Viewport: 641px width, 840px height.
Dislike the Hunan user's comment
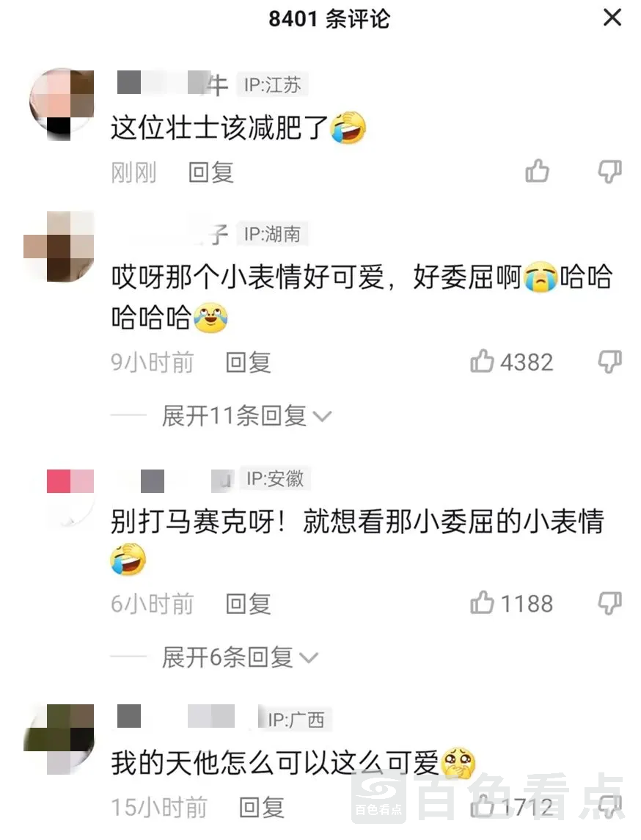(610, 362)
